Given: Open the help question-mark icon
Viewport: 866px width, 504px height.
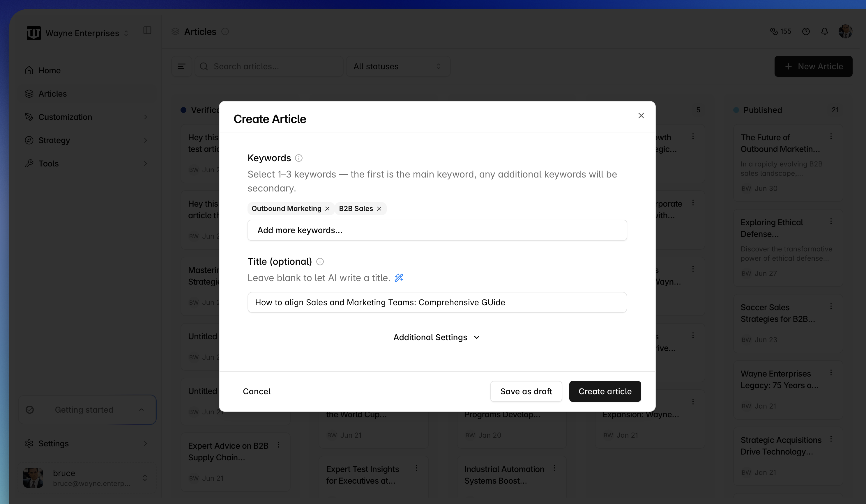Looking at the screenshot, I should [806, 31].
